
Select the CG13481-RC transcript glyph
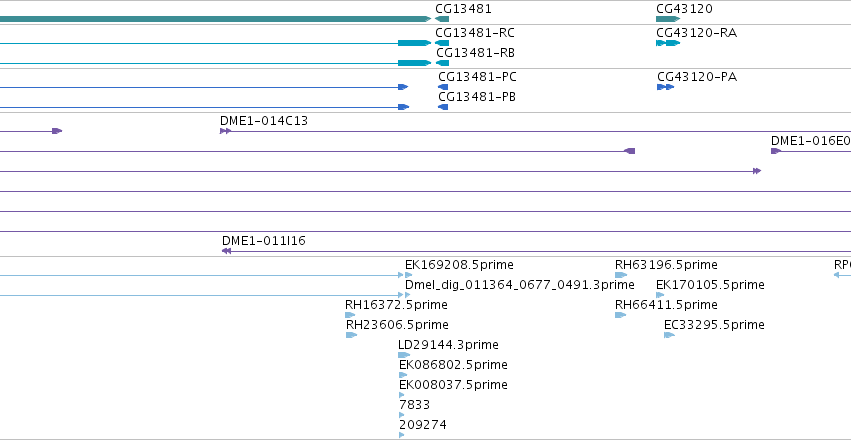442,43
